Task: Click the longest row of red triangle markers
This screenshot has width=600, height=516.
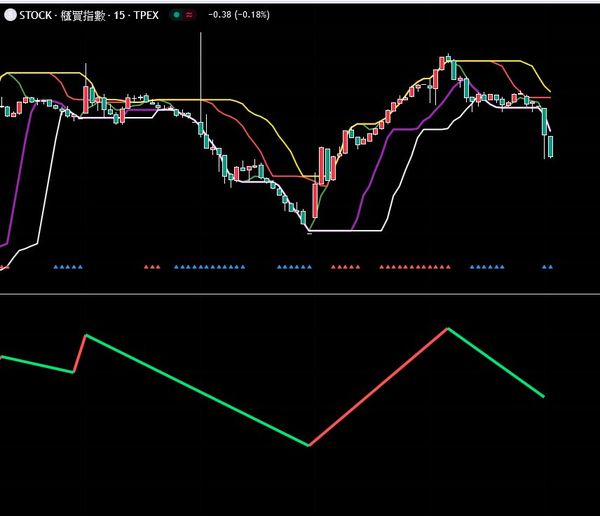Action: point(415,267)
